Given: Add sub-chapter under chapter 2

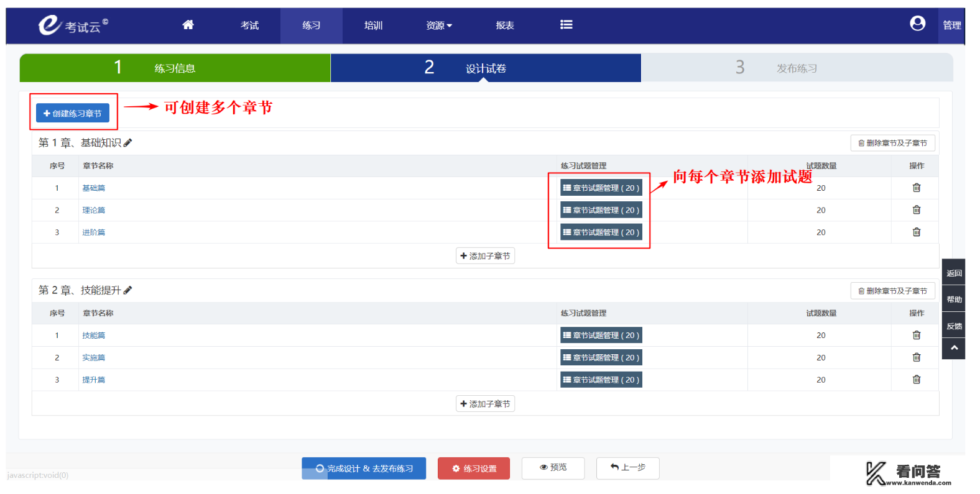Looking at the screenshot, I should (485, 404).
